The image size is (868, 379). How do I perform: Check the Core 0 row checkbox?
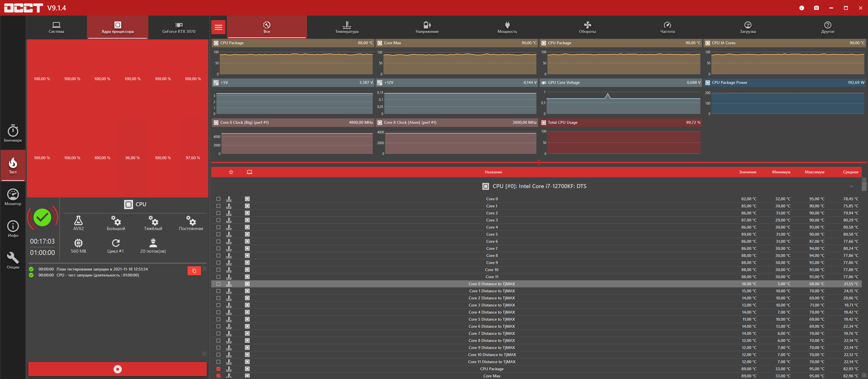click(218, 199)
